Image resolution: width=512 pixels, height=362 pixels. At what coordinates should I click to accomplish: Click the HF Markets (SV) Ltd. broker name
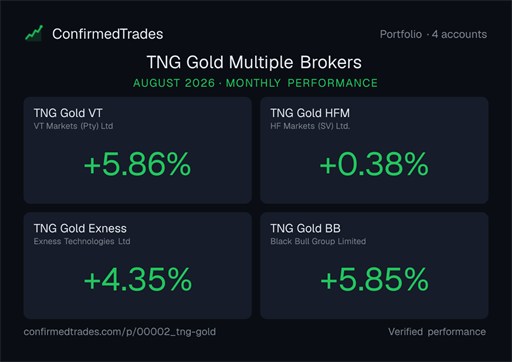click(310, 126)
